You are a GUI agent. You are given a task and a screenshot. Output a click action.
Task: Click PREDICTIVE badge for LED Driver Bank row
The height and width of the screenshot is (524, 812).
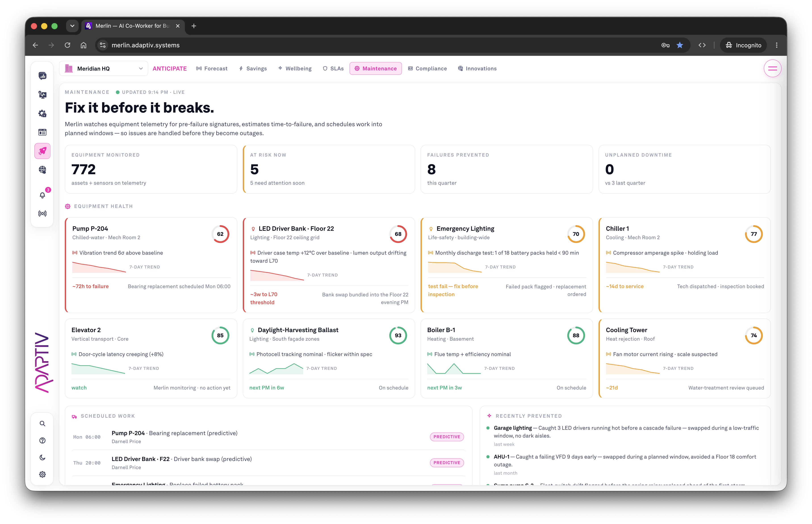(x=447, y=463)
